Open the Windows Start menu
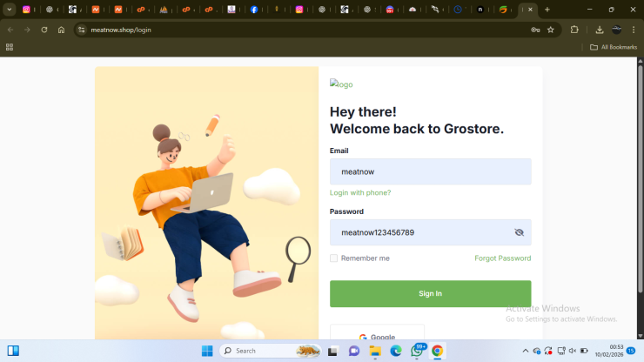This screenshot has height=362, width=644. 207,351
